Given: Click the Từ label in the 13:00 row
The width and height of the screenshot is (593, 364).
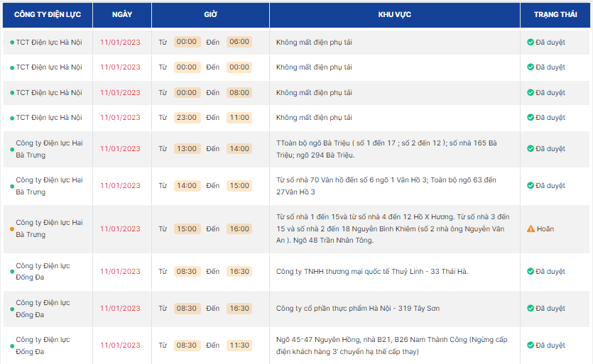Looking at the screenshot, I should [x=163, y=149].
